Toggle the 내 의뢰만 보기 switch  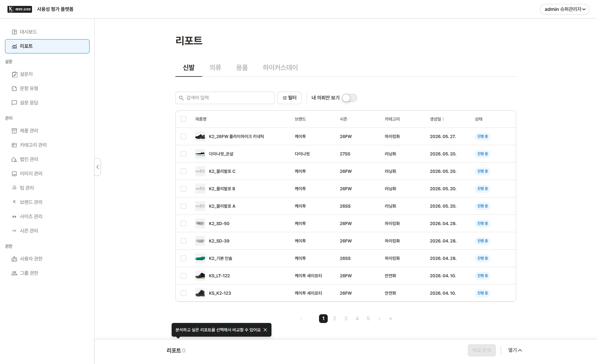pyautogui.click(x=349, y=98)
